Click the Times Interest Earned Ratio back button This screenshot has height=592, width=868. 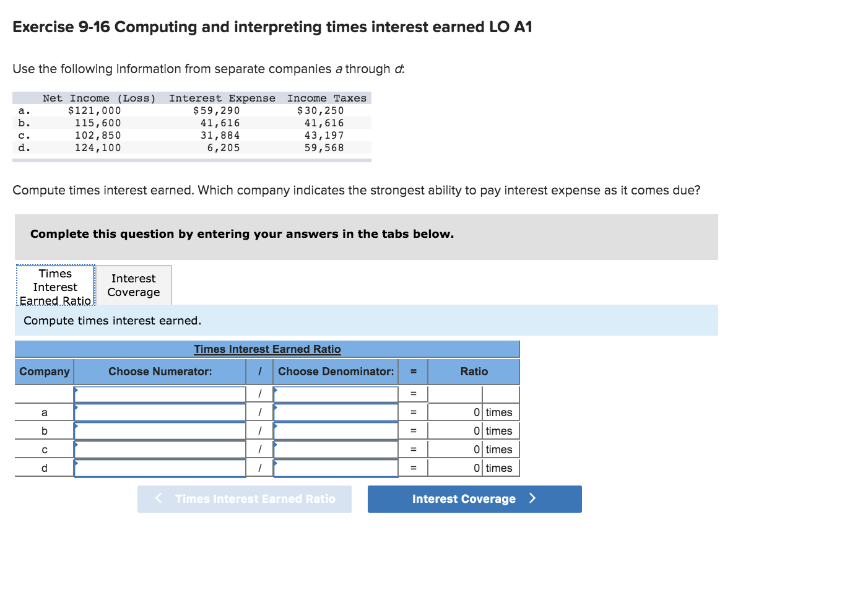tap(244, 498)
